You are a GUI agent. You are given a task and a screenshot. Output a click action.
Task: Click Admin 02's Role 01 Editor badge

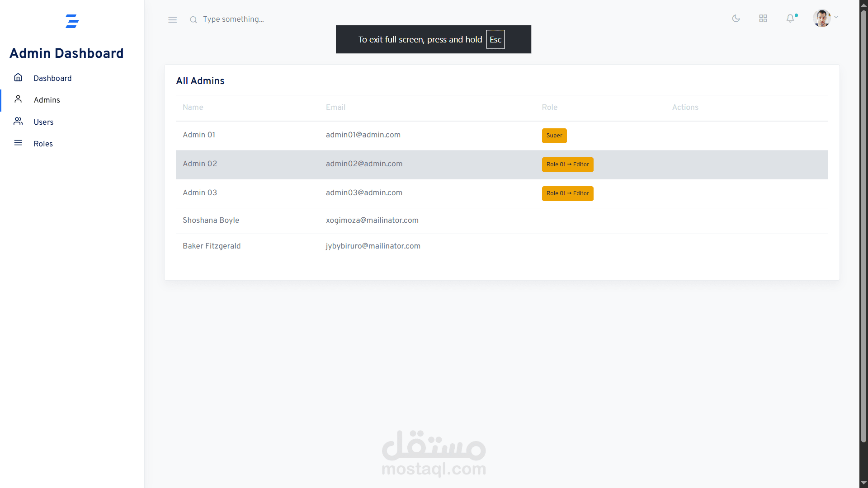pyautogui.click(x=567, y=164)
